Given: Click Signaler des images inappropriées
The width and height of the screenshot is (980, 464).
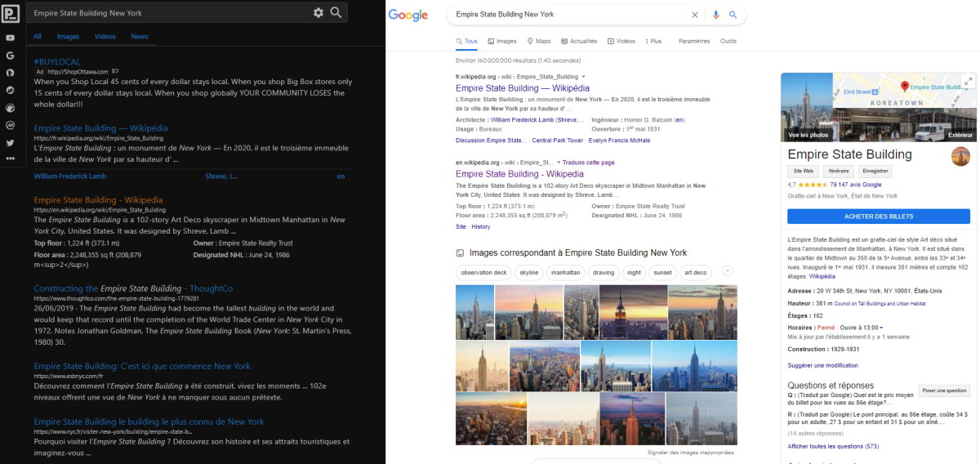Looking at the screenshot, I should point(691,452).
